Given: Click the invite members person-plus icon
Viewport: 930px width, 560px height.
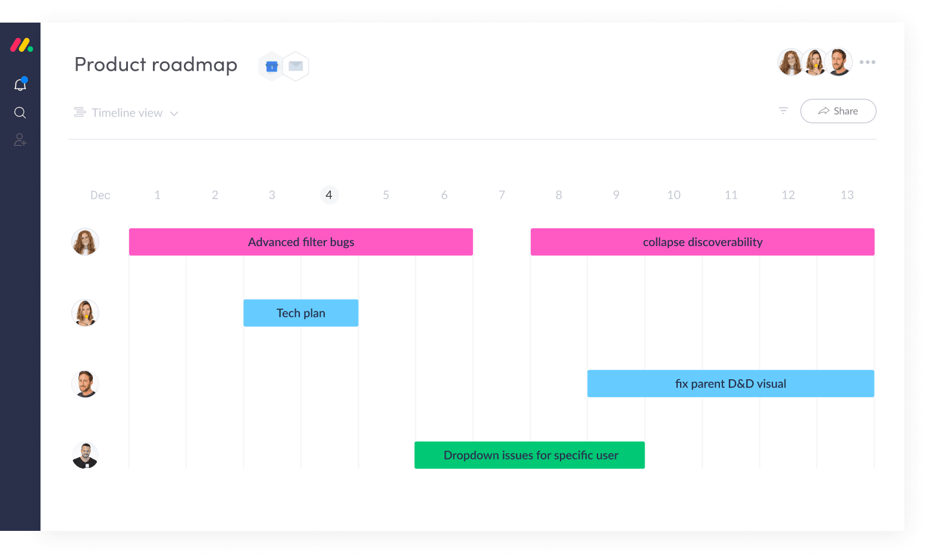Looking at the screenshot, I should pos(20,140).
